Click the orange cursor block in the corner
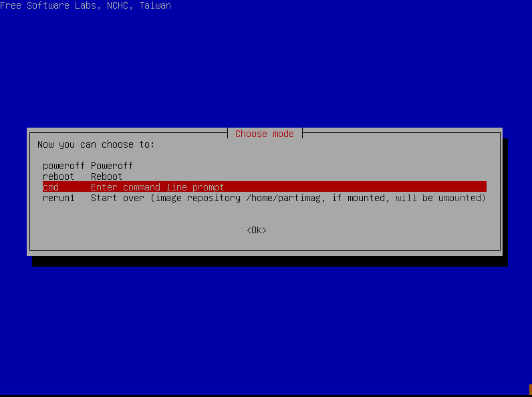Screen dimensions: 532x397 [x=529, y=389]
